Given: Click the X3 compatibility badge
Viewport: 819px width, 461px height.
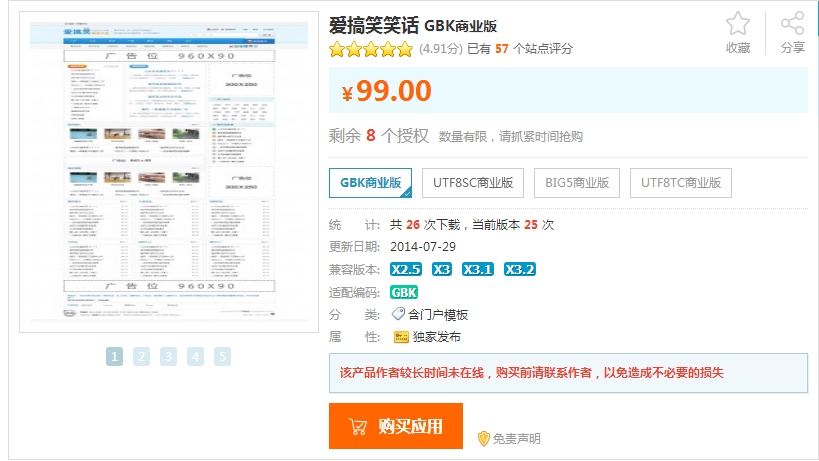Looking at the screenshot, I should [x=442, y=269].
